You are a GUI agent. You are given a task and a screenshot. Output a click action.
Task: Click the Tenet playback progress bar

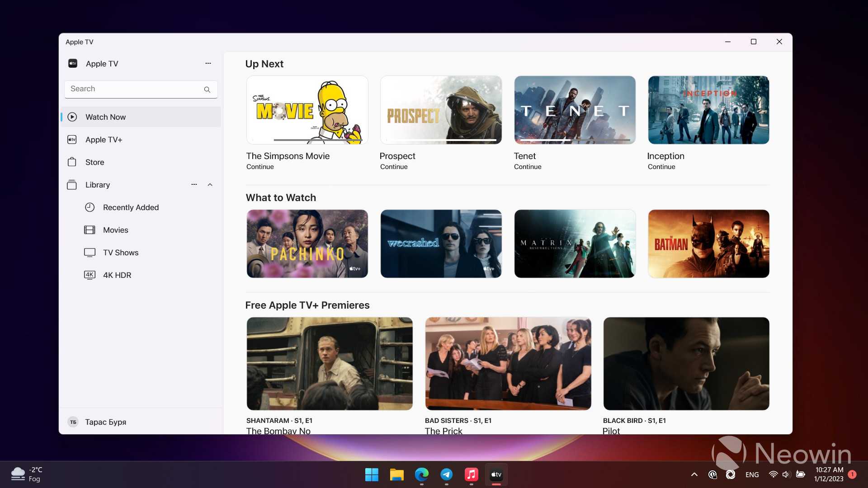click(575, 140)
